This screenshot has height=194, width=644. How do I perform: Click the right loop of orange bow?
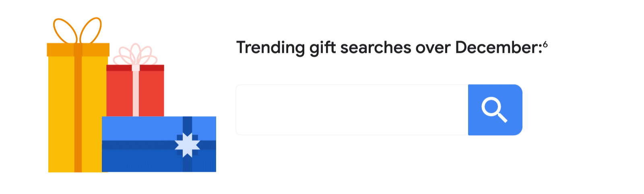click(x=91, y=30)
